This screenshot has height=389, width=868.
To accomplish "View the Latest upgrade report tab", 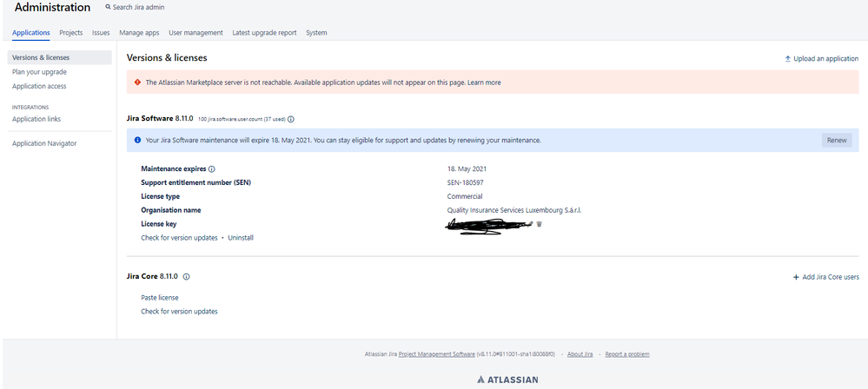I will [264, 33].
